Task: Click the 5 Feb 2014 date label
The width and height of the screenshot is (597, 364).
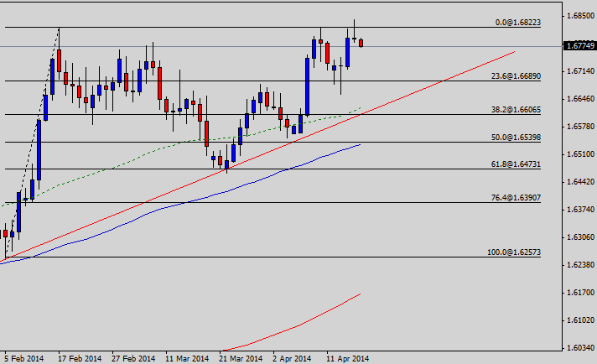Action: tap(24, 357)
